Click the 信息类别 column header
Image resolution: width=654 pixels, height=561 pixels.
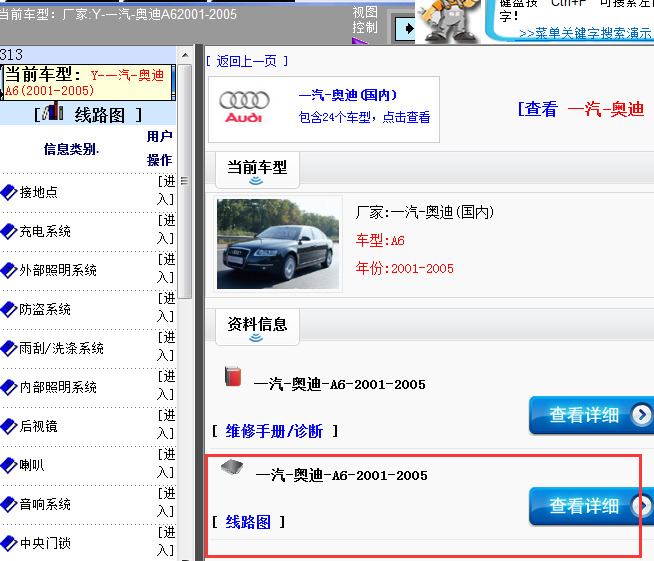pyautogui.click(x=71, y=149)
